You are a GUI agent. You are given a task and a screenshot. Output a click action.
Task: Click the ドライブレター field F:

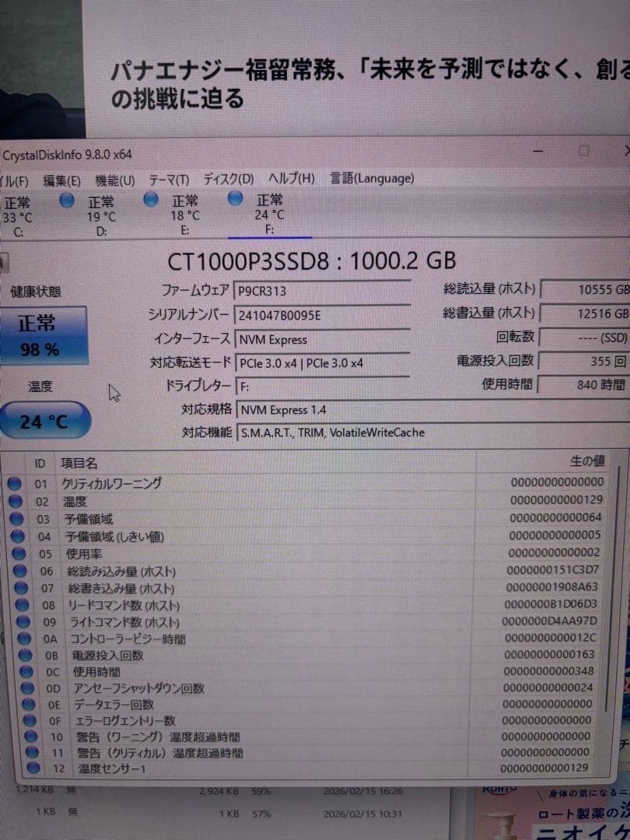tap(323, 387)
